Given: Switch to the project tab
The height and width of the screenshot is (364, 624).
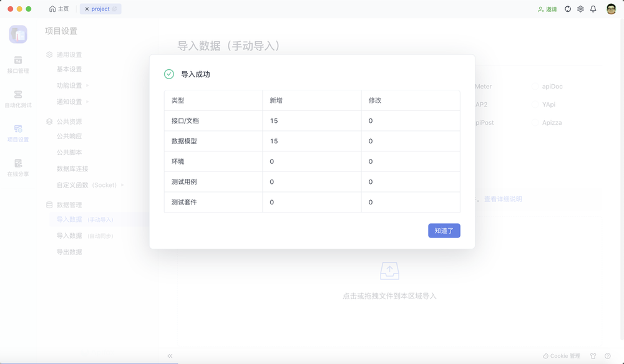Looking at the screenshot, I should pyautogui.click(x=100, y=9).
